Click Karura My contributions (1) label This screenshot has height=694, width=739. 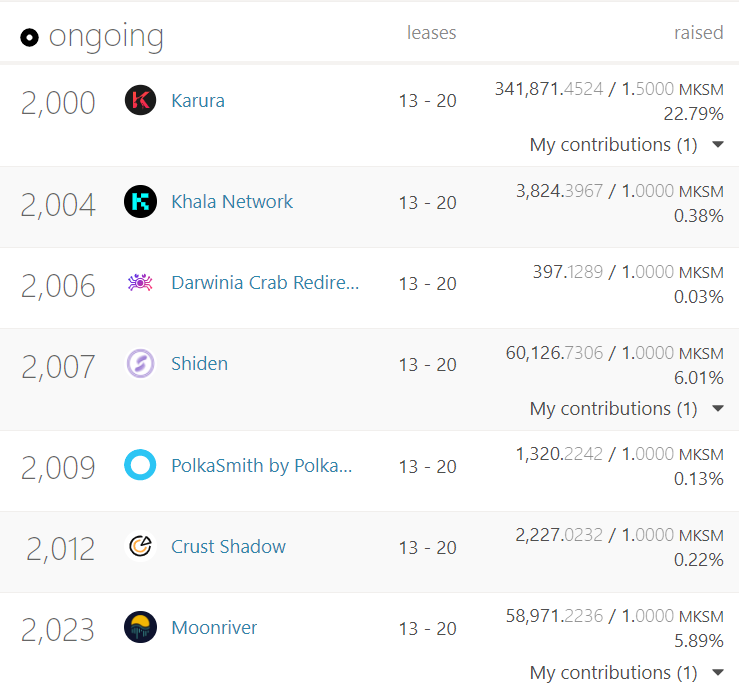click(614, 145)
